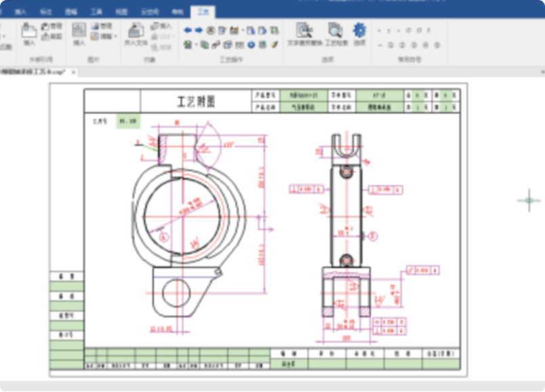Switch to the 视图 ribbon tab

point(121,12)
